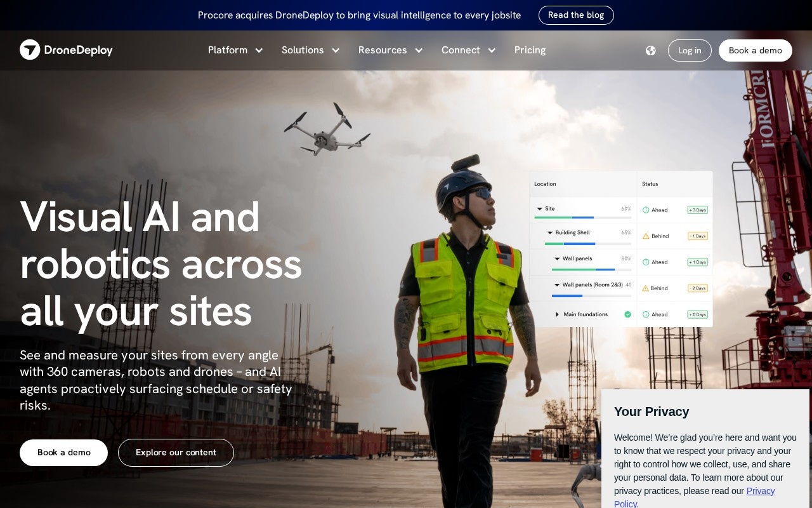Screen dimensions: 812x508
Task: Click the '- 2 Days' status badge
Action: 698,288
